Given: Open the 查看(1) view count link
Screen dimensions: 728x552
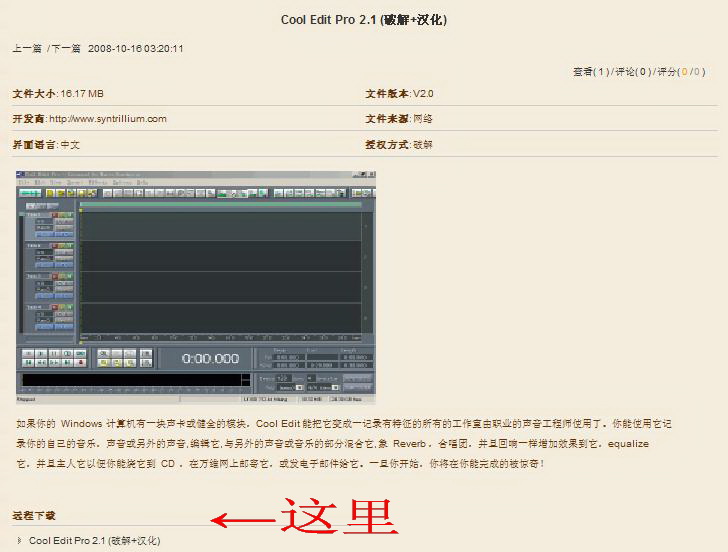Looking at the screenshot, I should (x=591, y=71).
